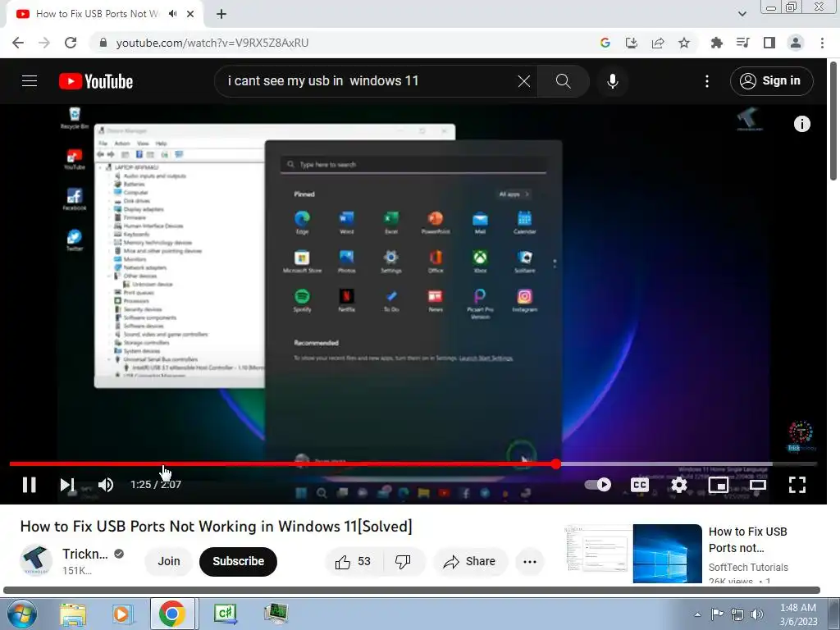Image resolution: width=840 pixels, height=630 pixels.
Task: Open the video info card icon
Action: click(x=802, y=124)
